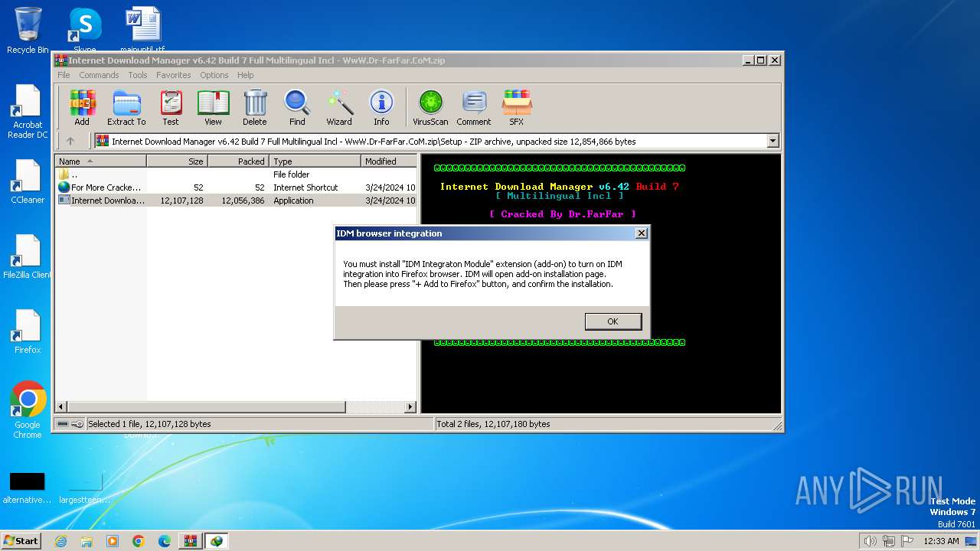This screenshot has height=551, width=980.
Task: Open File Explorer from the taskbar
Action: 87,541
